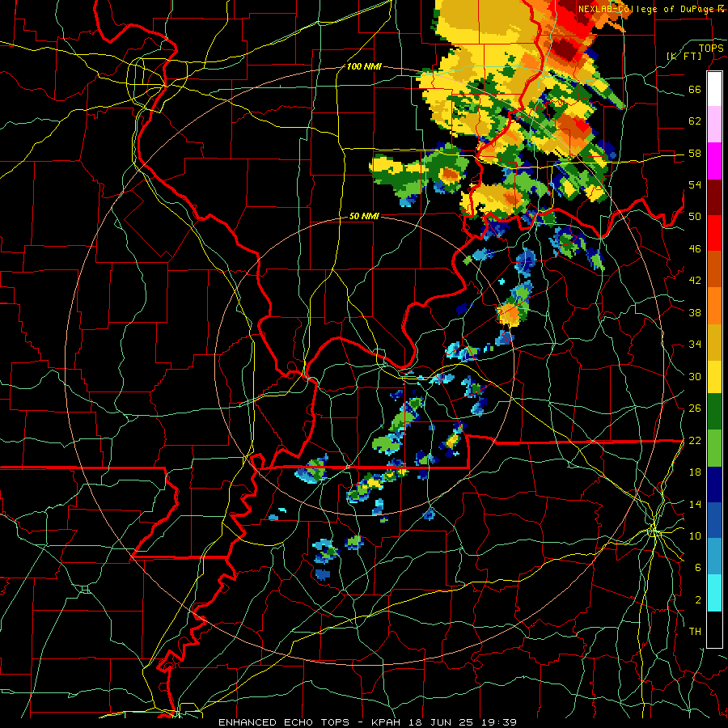The width and height of the screenshot is (728, 728).
Task: Click the 62 legend value
Action: 695,121
